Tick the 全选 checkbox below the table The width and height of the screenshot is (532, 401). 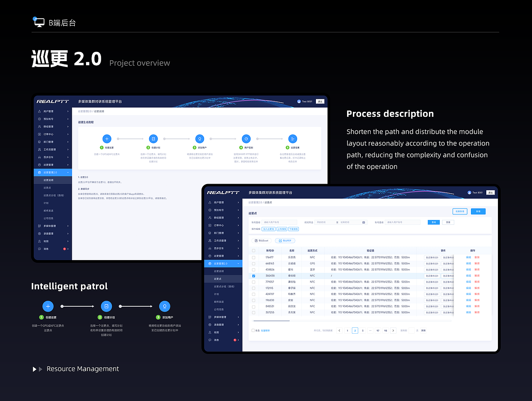pos(253,330)
